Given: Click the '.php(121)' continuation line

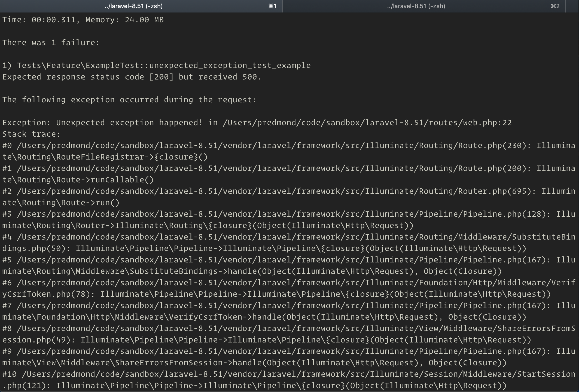Looking at the screenshot, I should (x=254, y=386).
